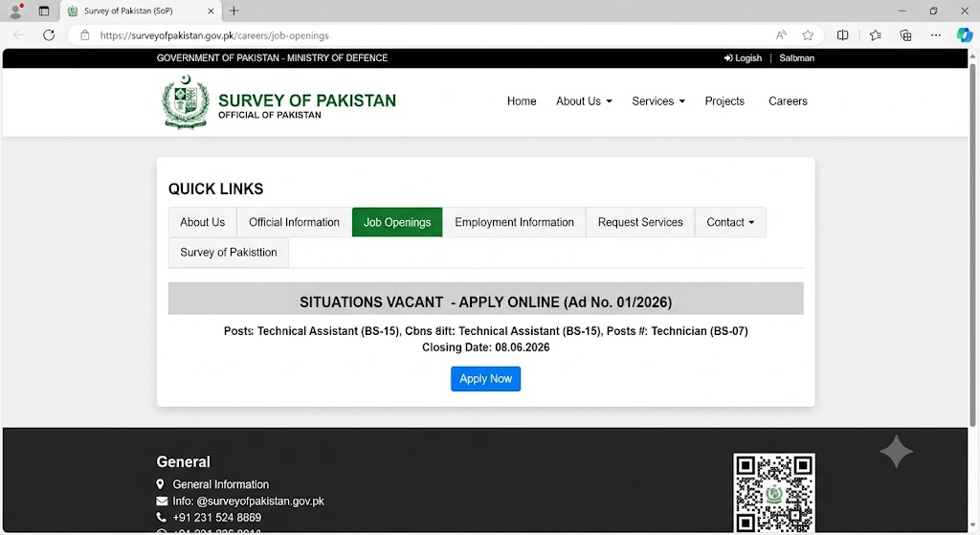Screen dimensions: 980x535
Task: Expand the Contact dropdown tab
Action: tap(730, 222)
